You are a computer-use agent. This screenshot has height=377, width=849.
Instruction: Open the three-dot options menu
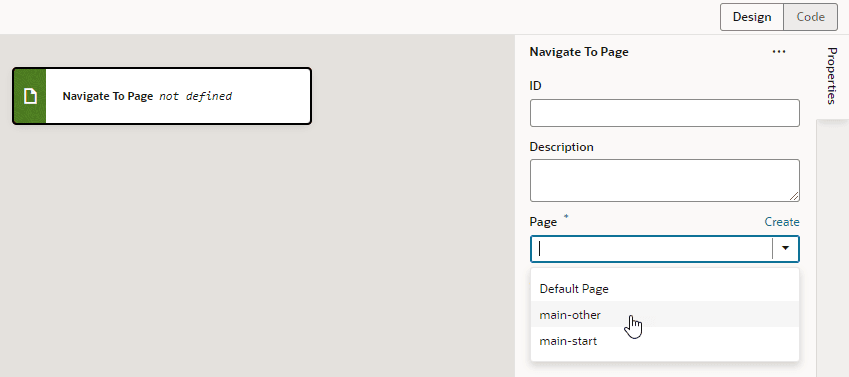tap(779, 52)
